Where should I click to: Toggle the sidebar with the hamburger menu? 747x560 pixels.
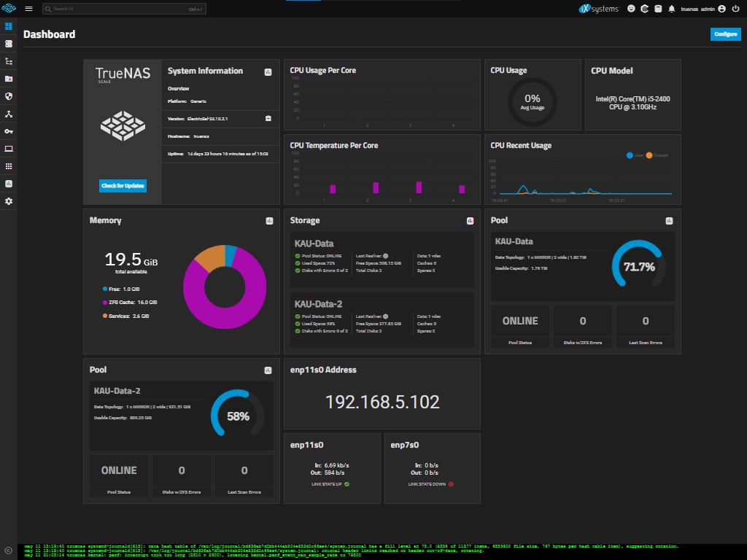pyautogui.click(x=28, y=9)
